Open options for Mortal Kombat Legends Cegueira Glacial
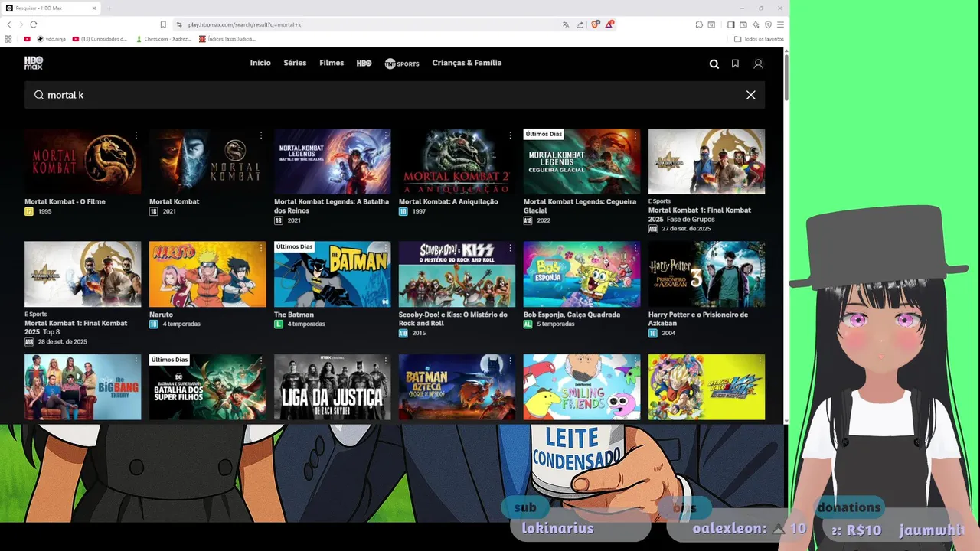 coord(635,135)
